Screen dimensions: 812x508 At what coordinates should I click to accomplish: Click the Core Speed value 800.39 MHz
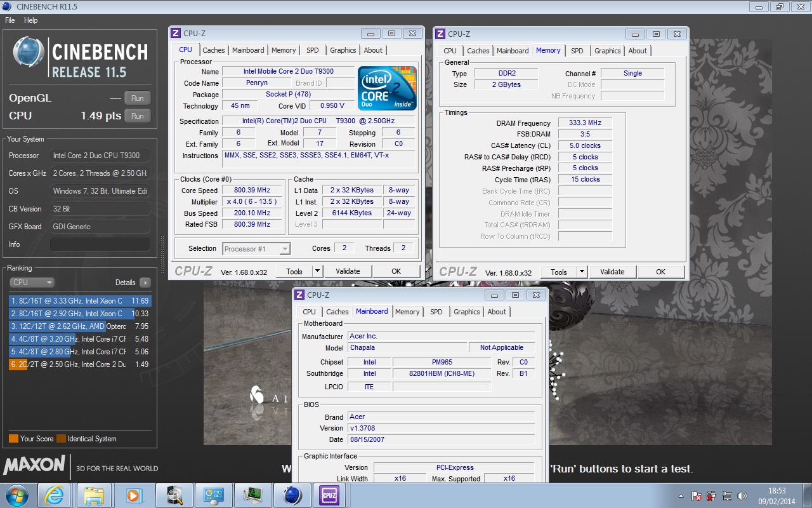[252, 190]
